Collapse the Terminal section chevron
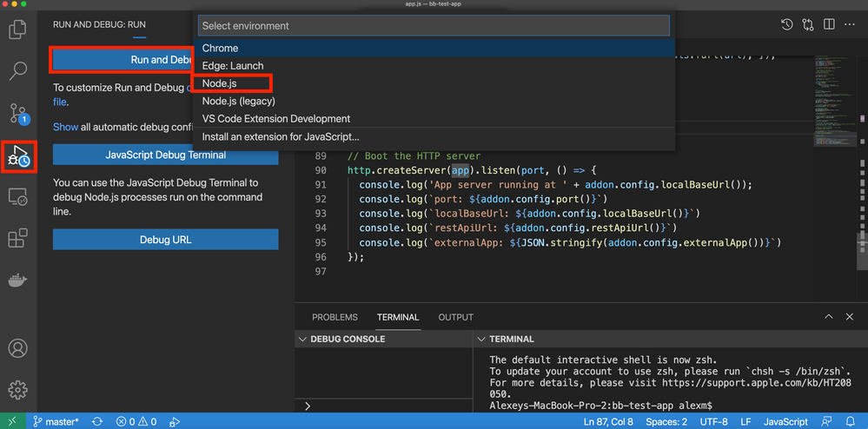This screenshot has height=429, width=868. point(481,339)
